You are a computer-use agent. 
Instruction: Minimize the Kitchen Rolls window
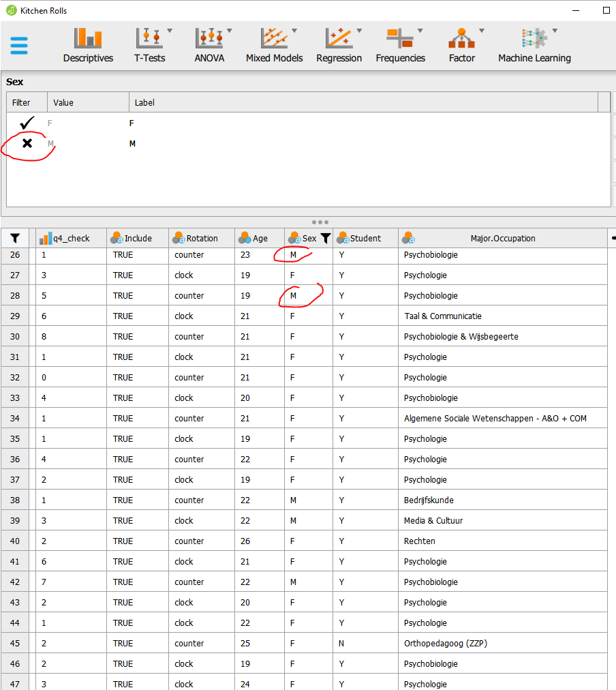click(576, 10)
